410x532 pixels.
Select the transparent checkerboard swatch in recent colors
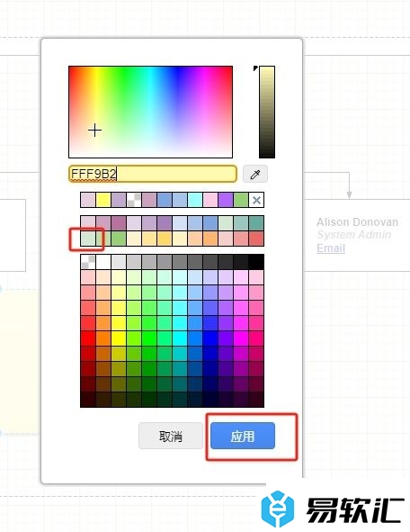(134, 200)
